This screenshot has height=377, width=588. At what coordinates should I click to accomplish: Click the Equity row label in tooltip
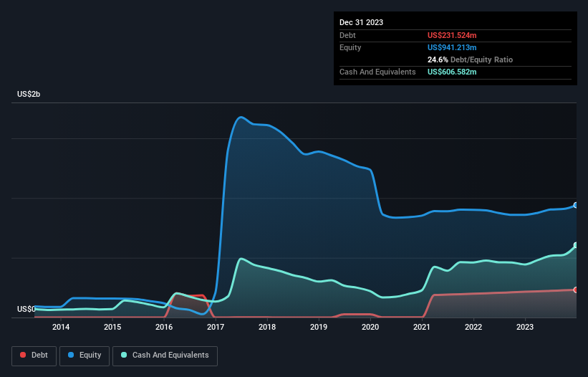[x=350, y=47]
